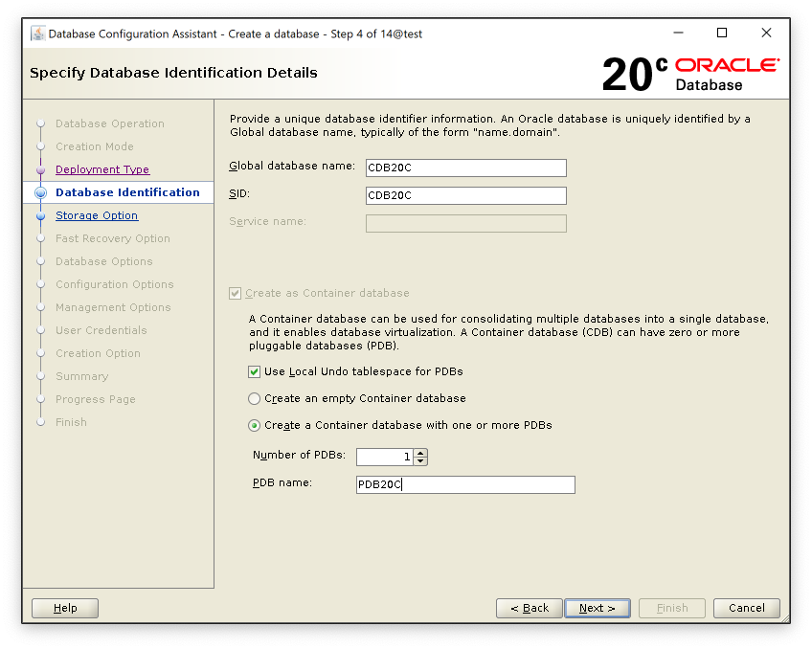The height and width of the screenshot is (649, 812).
Task: Click the Storage Option step bullet icon
Action: [41, 215]
